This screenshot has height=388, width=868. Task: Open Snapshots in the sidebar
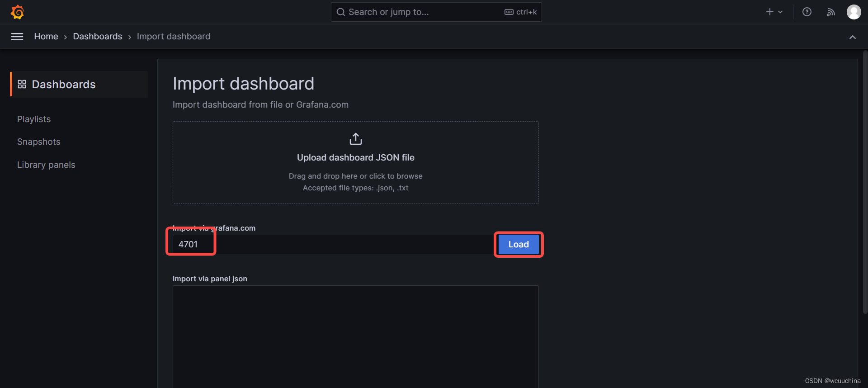tap(39, 142)
